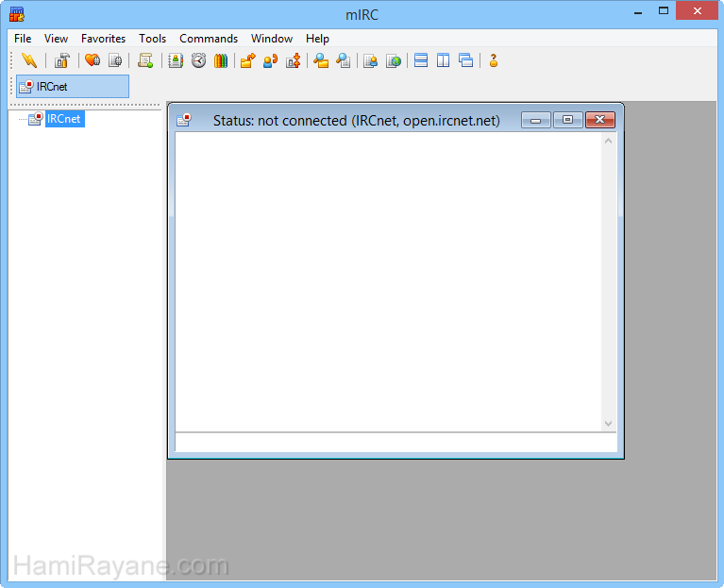
Task: Open Log Files search icon
Action: point(343,60)
